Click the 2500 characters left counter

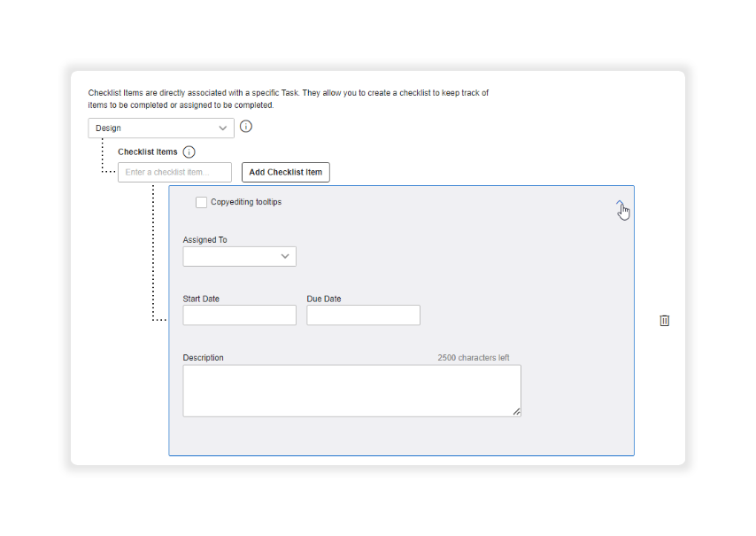coord(474,357)
